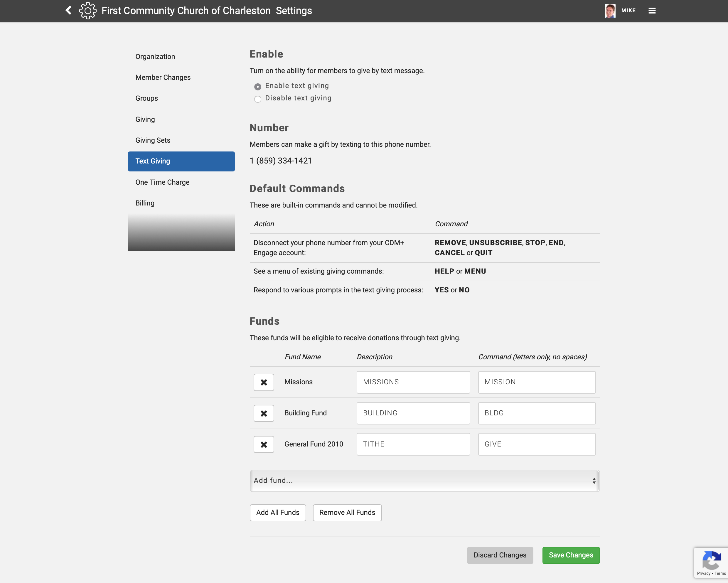This screenshot has width=728, height=583.
Task: Remove General Fund 2010 with X icon
Action: (264, 444)
